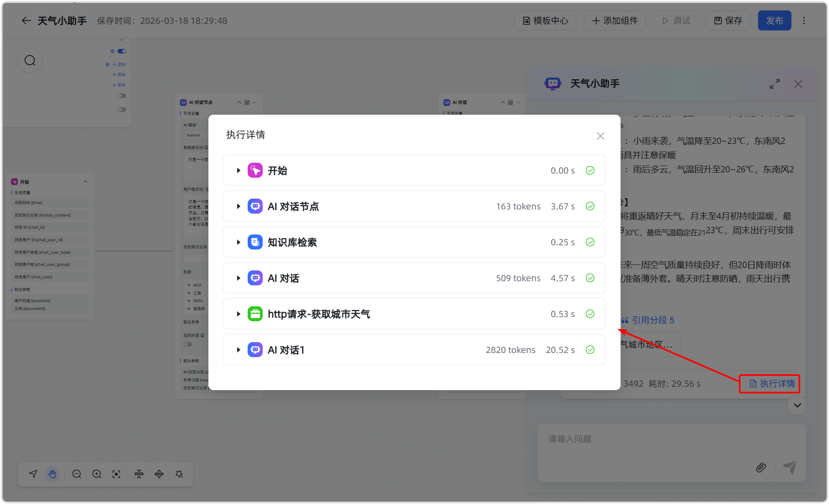Click the auto-layout beautify star icon
The height and width of the screenshot is (504, 829).
point(179,474)
